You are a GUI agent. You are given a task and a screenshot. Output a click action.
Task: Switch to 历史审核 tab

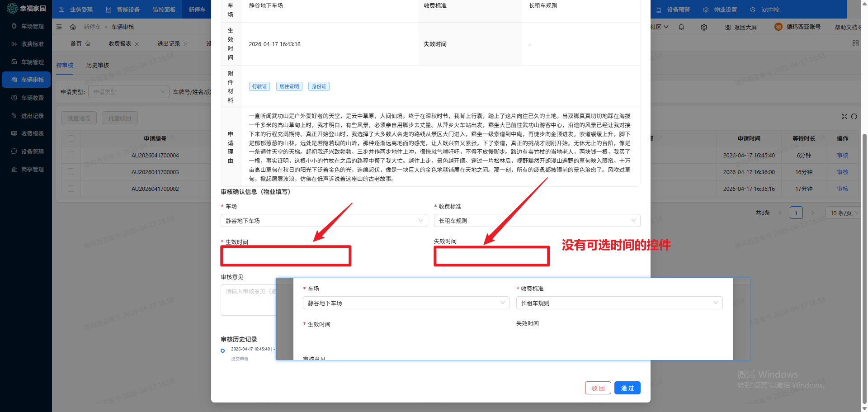(98, 65)
